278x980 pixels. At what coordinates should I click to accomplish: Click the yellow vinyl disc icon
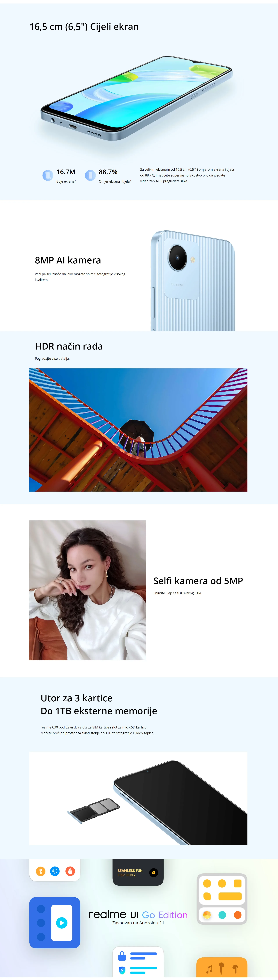(x=153, y=873)
